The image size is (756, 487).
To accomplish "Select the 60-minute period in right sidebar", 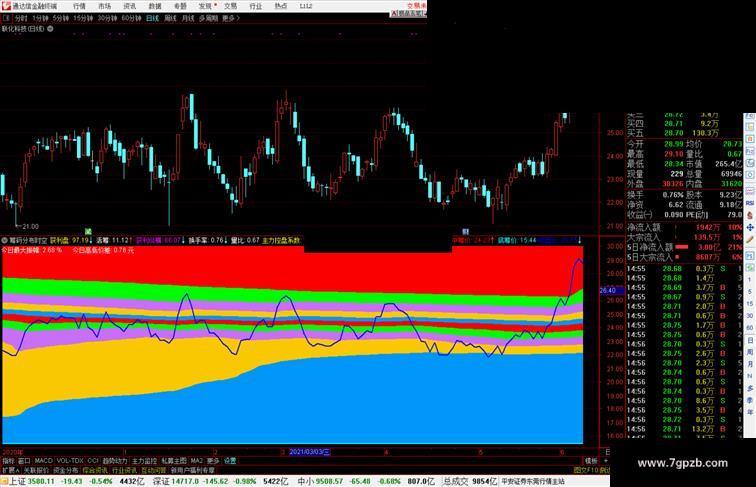I will (x=750, y=328).
